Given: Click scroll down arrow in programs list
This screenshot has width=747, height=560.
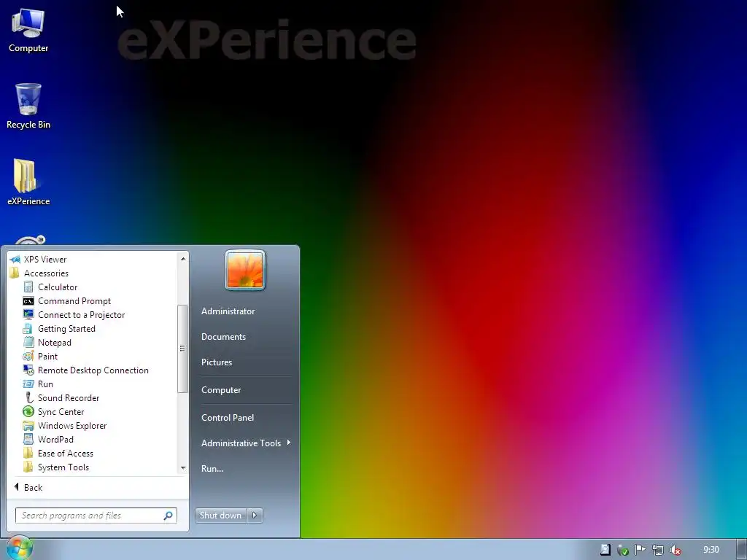Looking at the screenshot, I should coord(183,469).
